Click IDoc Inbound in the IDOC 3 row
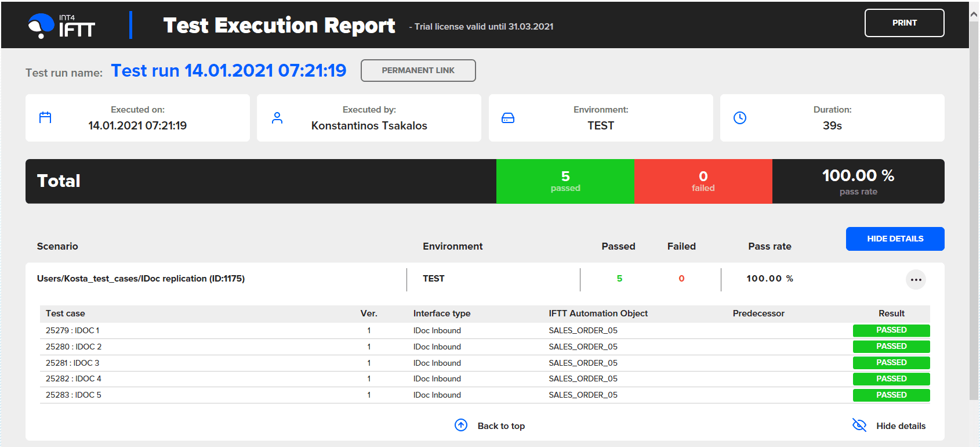This screenshot has height=447, width=980. [437, 363]
